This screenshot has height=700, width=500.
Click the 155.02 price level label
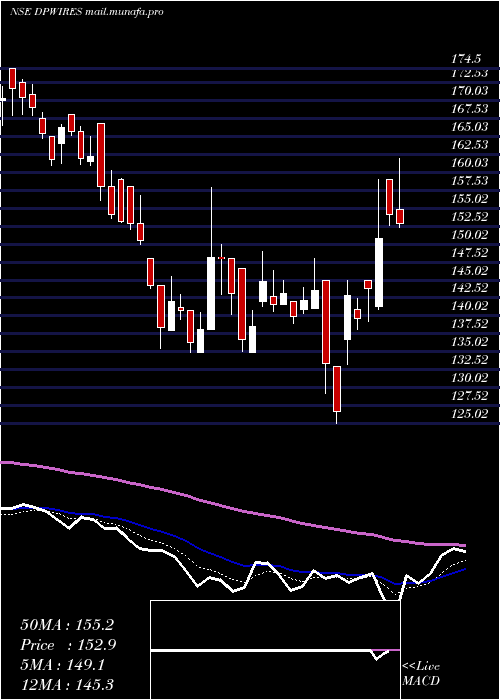pyautogui.click(x=472, y=199)
